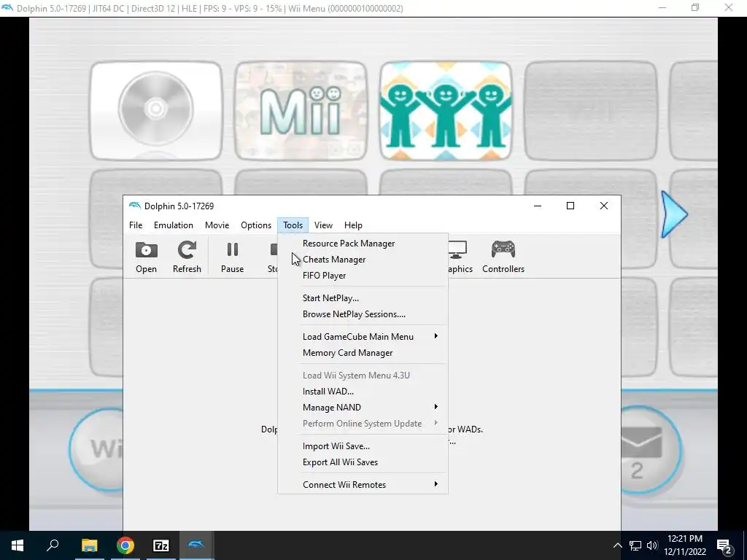This screenshot has height=560, width=747.
Task: Click Import Wii Save... entry
Action: tap(363, 446)
